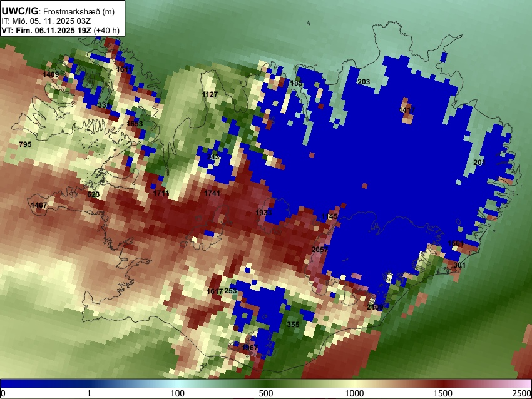532x399 pixels.
Task: Click the map value label 331
Action: pos(104,105)
